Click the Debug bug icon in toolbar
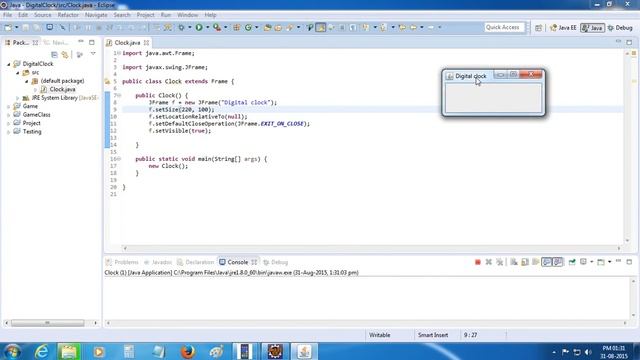The image size is (640, 360). pos(181,27)
